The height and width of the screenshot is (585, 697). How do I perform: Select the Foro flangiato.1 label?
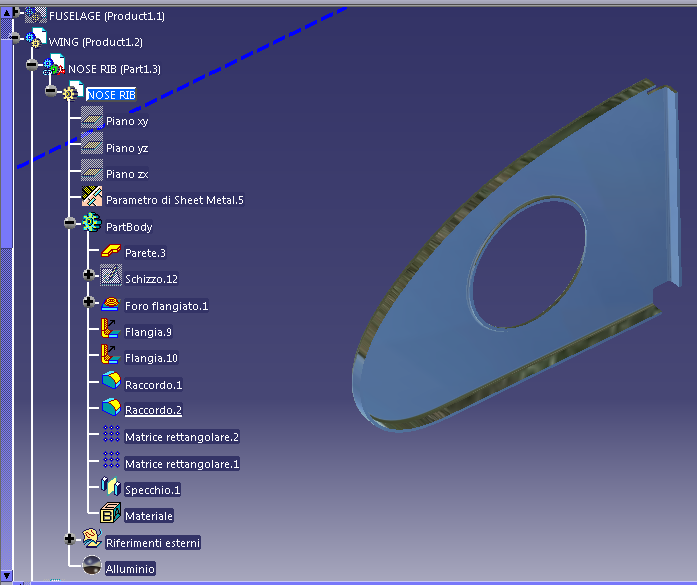click(x=166, y=306)
